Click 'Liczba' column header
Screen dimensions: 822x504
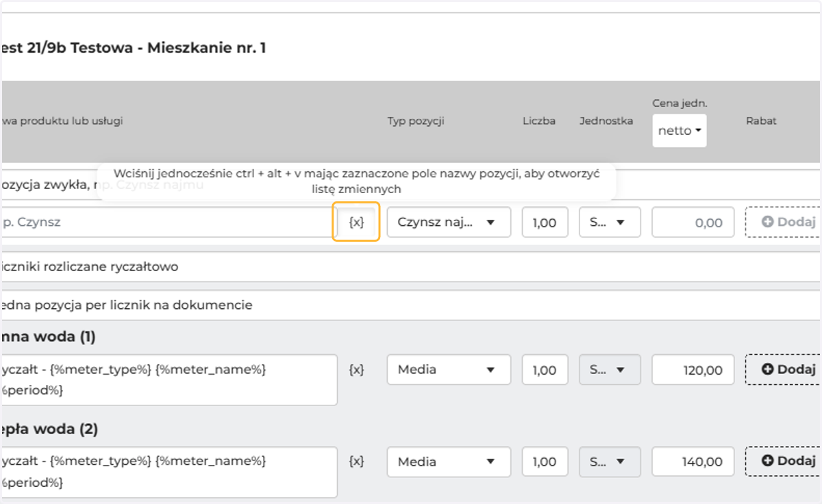click(538, 121)
